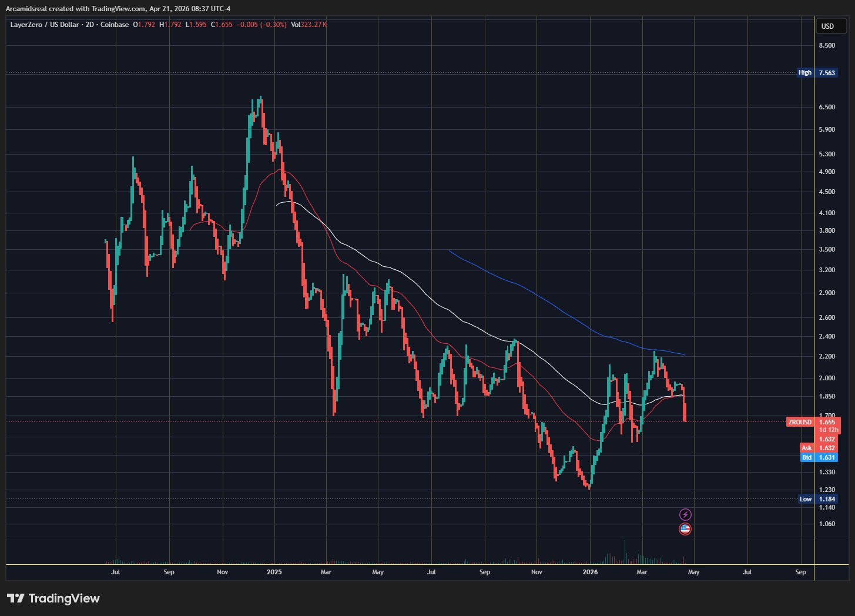855x616 pixels.
Task: Click the 2025 label on time axis
Action: tap(274, 572)
